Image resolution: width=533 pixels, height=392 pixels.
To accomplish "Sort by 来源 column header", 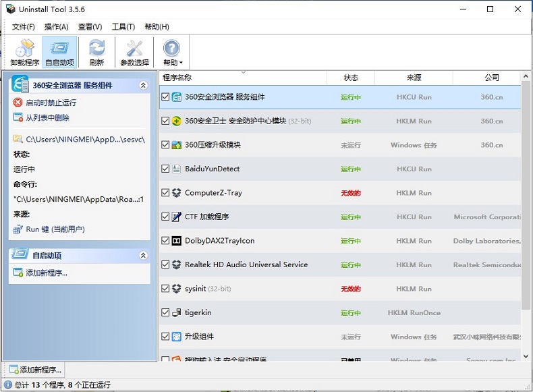I will pyautogui.click(x=414, y=78).
